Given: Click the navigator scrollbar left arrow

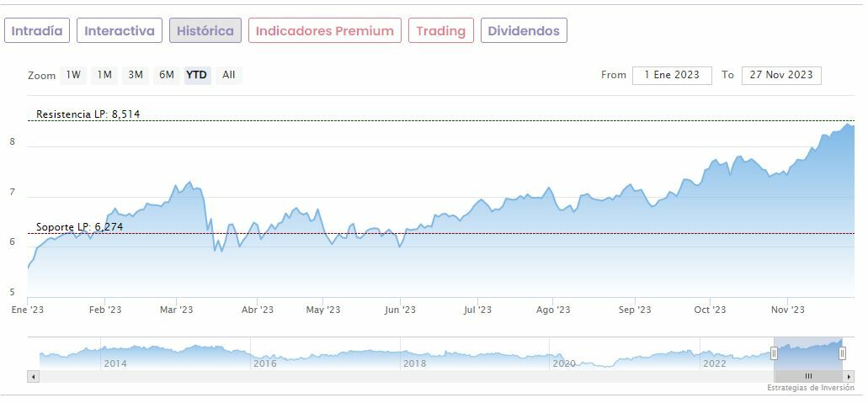Looking at the screenshot, I should (34, 377).
